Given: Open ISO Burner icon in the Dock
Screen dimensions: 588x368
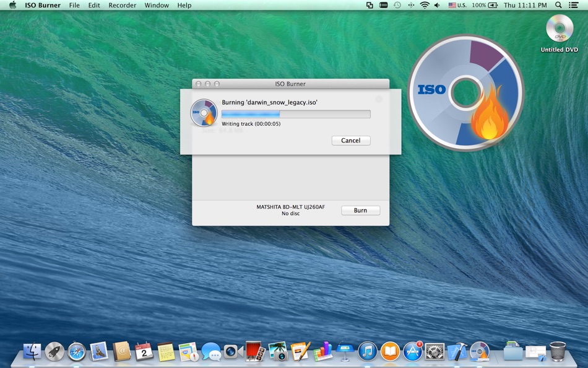Looking at the screenshot, I should click(x=480, y=351).
